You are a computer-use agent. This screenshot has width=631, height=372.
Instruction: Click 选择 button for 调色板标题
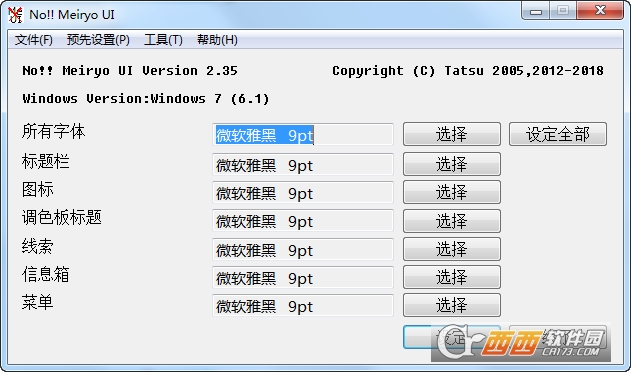(x=452, y=221)
